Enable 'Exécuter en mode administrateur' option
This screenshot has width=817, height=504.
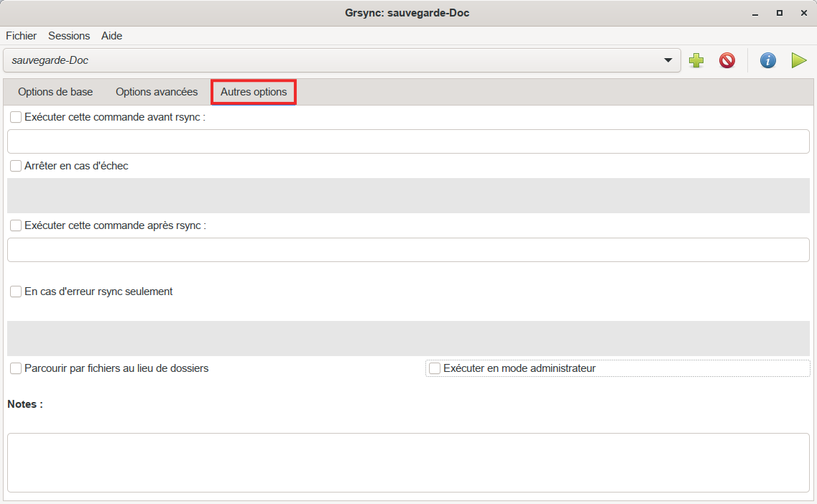435,368
